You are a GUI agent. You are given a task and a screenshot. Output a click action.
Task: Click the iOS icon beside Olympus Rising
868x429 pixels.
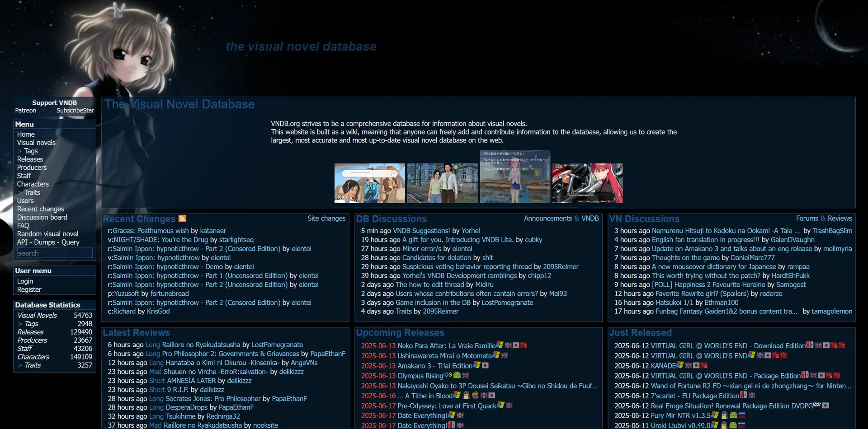tap(448, 374)
